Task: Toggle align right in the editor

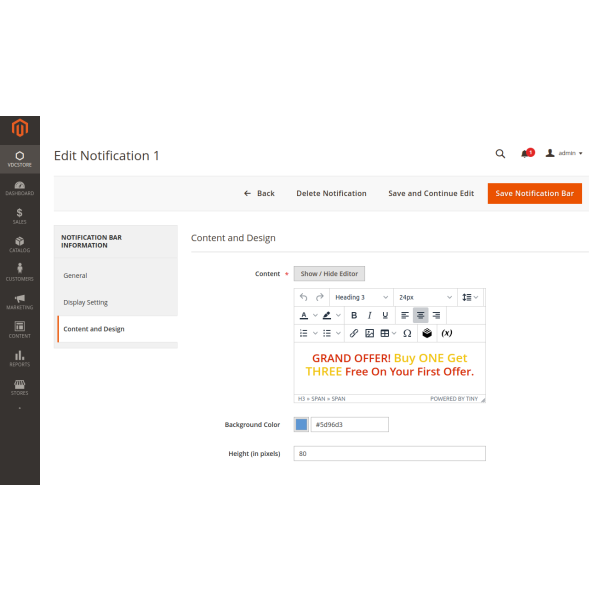Action: [436, 315]
